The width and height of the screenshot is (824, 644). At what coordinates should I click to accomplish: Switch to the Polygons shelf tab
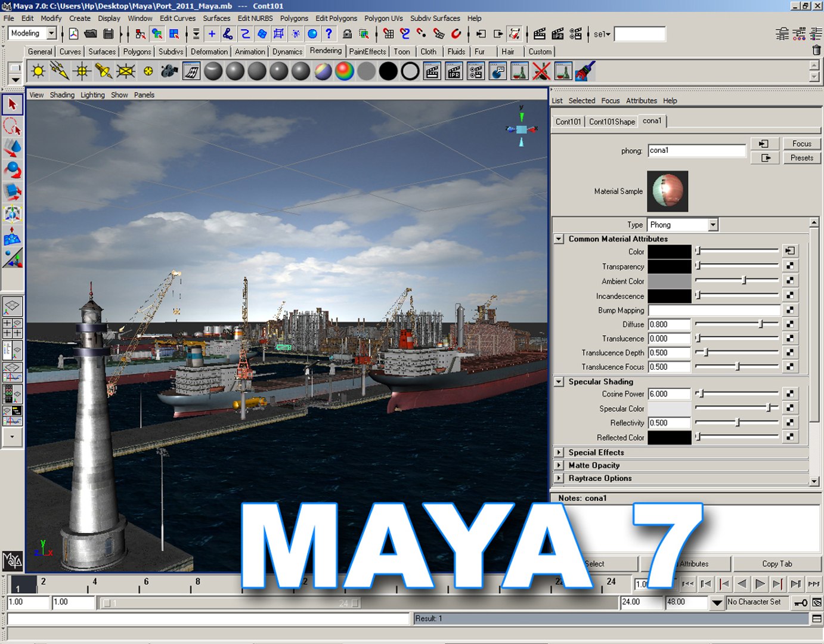137,52
